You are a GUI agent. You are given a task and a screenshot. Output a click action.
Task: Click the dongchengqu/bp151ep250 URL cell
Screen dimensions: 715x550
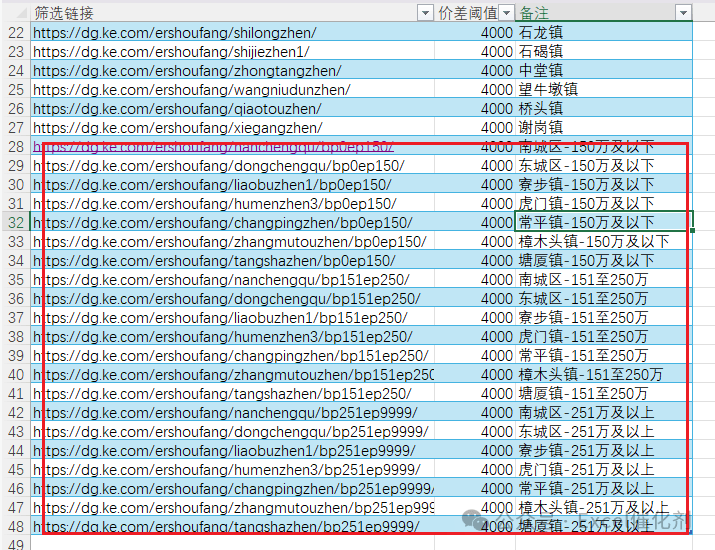[232, 299]
